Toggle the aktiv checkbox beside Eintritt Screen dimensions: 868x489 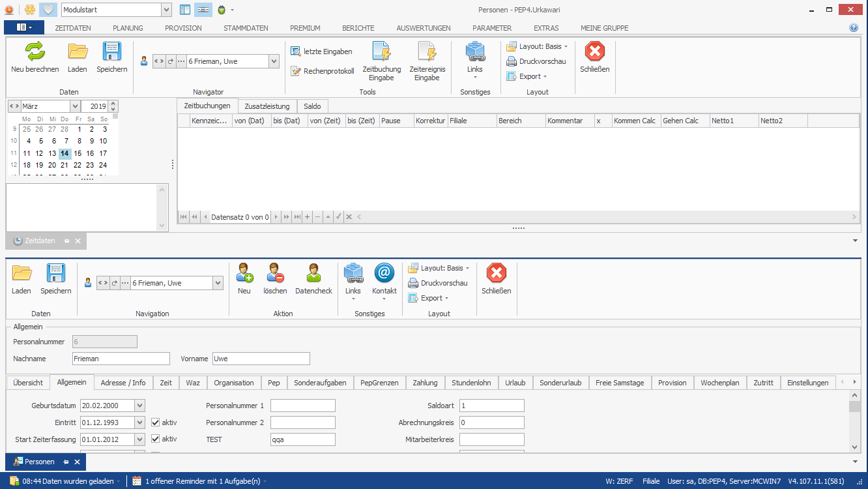click(x=156, y=422)
